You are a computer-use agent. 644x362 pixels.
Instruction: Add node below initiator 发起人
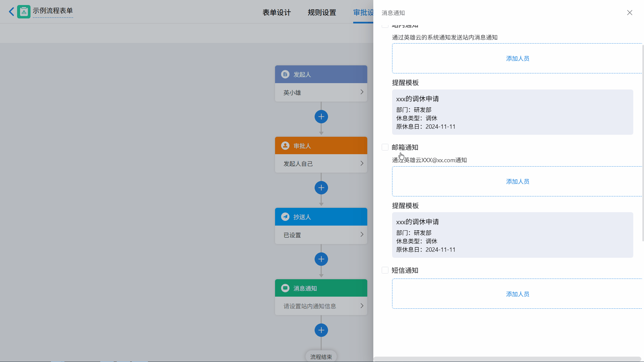(x=321, y=117)
